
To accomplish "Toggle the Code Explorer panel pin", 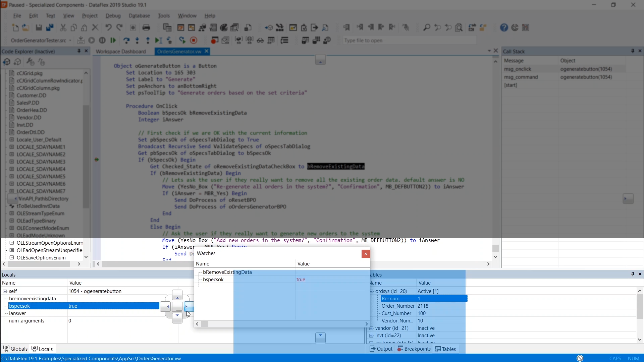I will (79, 51).
